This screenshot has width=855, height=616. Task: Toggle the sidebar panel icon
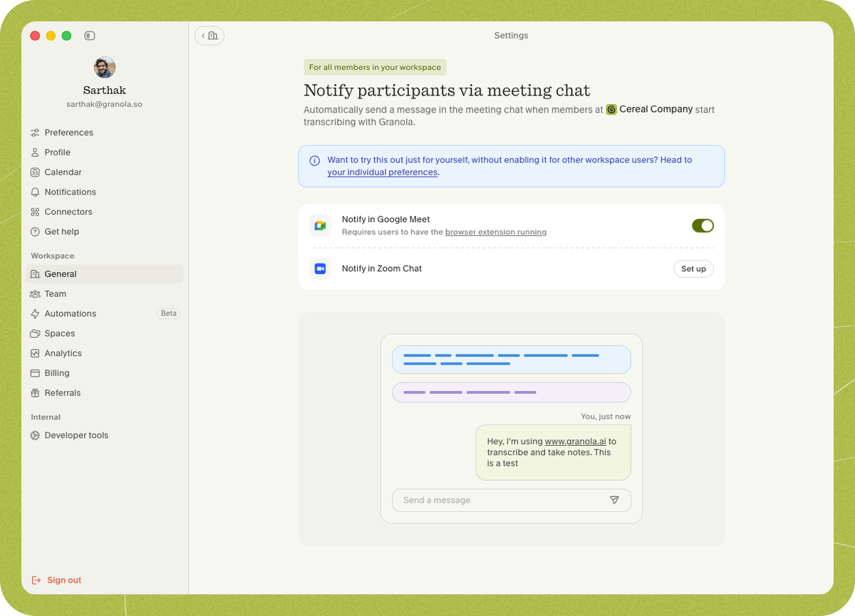(89, 36)
